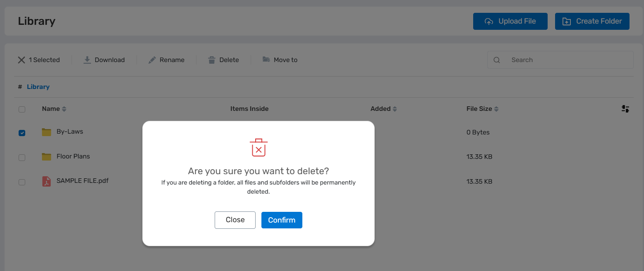Click the Library breadcrumb link
Viewport: 644px width, 271px height.
(38, 87)
